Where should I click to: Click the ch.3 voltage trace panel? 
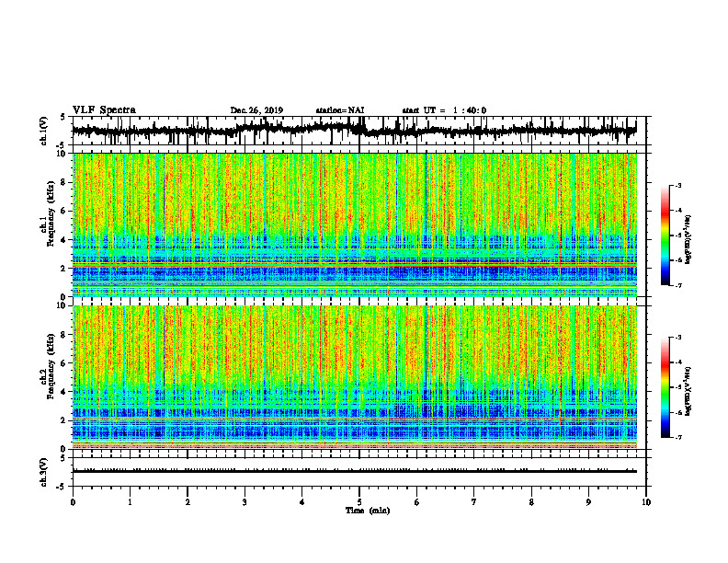359,472
